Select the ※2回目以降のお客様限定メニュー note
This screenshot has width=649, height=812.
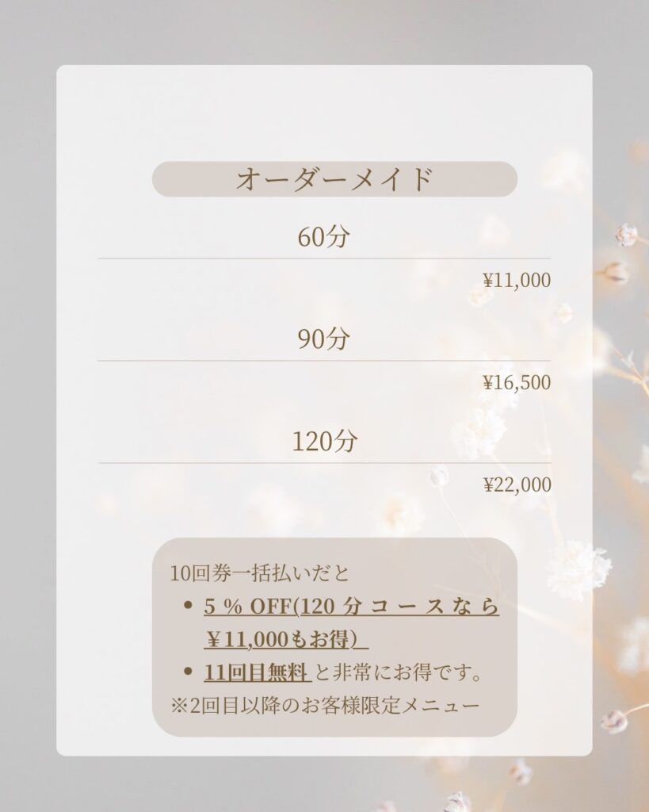[324, 705]
